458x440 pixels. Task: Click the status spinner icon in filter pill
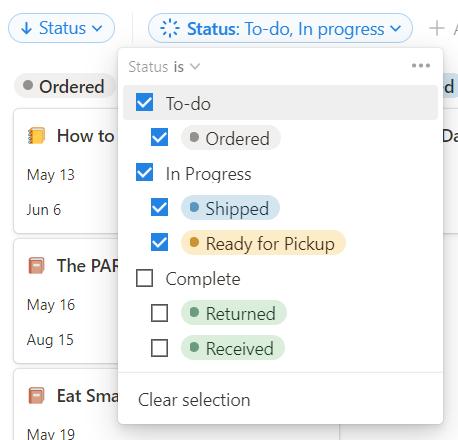[170, 28]
